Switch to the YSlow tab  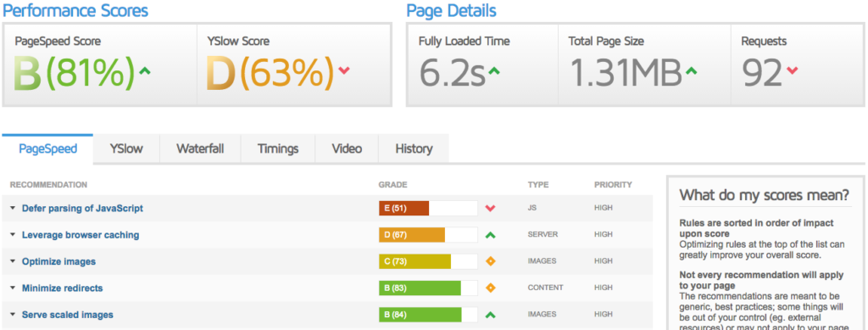click(126, 149)
